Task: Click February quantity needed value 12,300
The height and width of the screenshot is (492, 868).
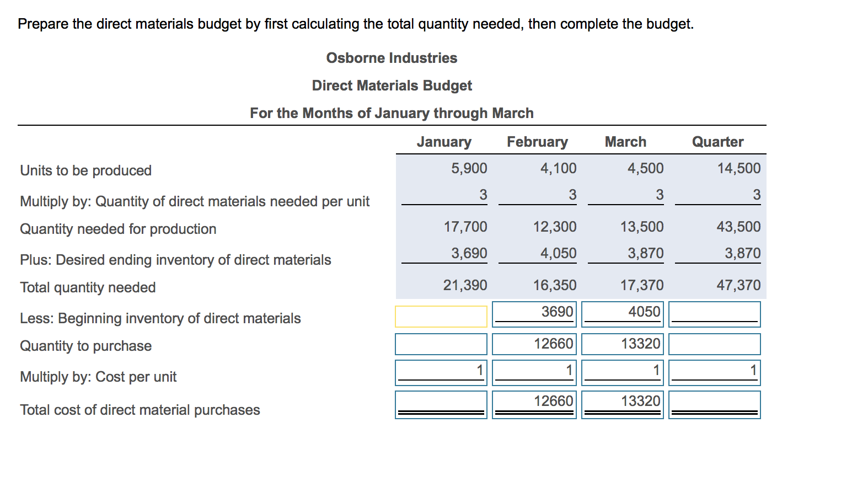Action: pos(555,227)
